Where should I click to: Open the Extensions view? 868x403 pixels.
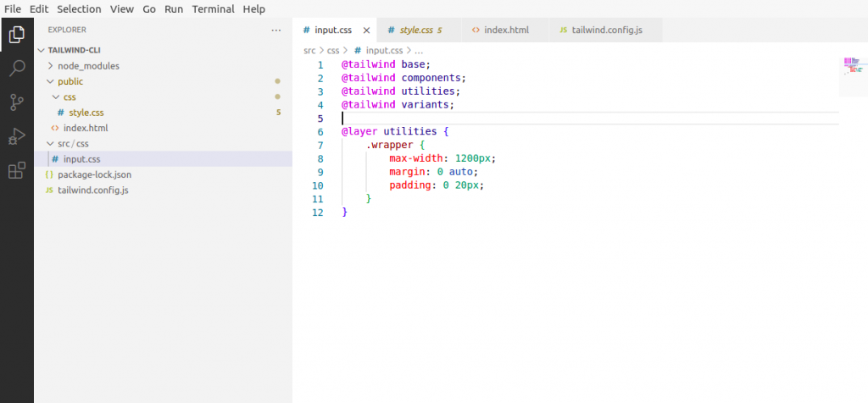17,170
